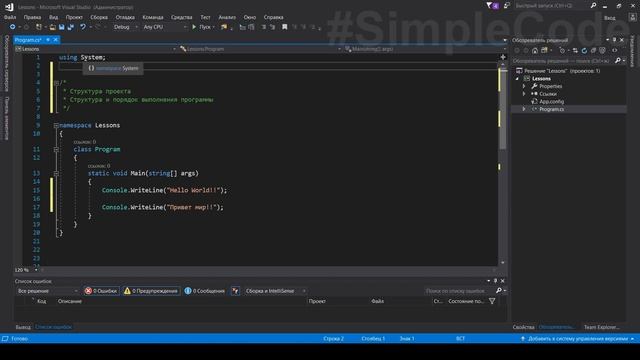Open the Сборка menu
The image size is (640, 360).
(99, 17)
